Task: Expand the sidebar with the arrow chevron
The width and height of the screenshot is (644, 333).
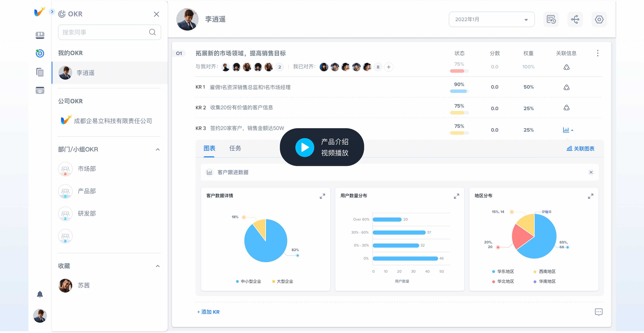Action: click(52, 12)
